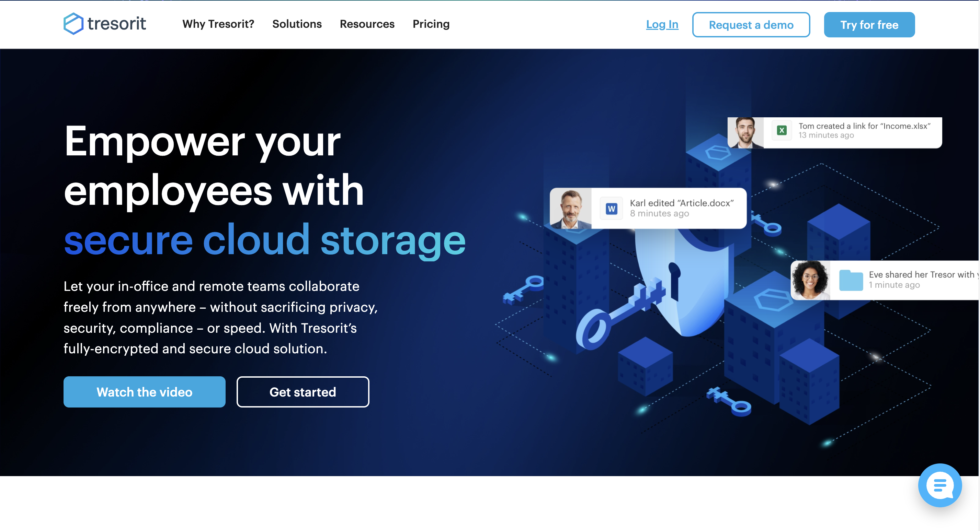Select the Pricing tab in navigation

point(431,24)
